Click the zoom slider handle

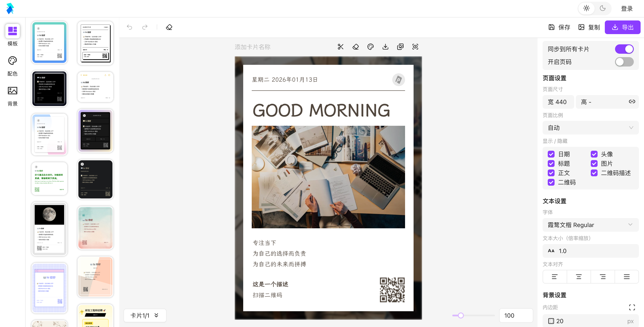(461, 315)
